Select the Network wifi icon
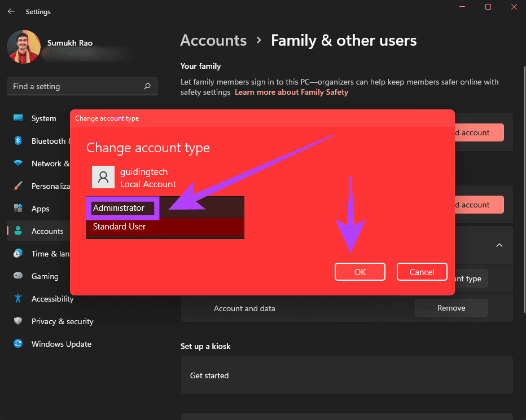Viewport: 526px width, 420px height. [18, 163]
